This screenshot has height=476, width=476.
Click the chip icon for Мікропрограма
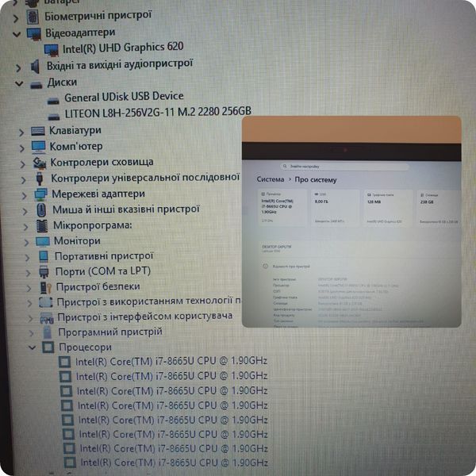tap(42, 226)
